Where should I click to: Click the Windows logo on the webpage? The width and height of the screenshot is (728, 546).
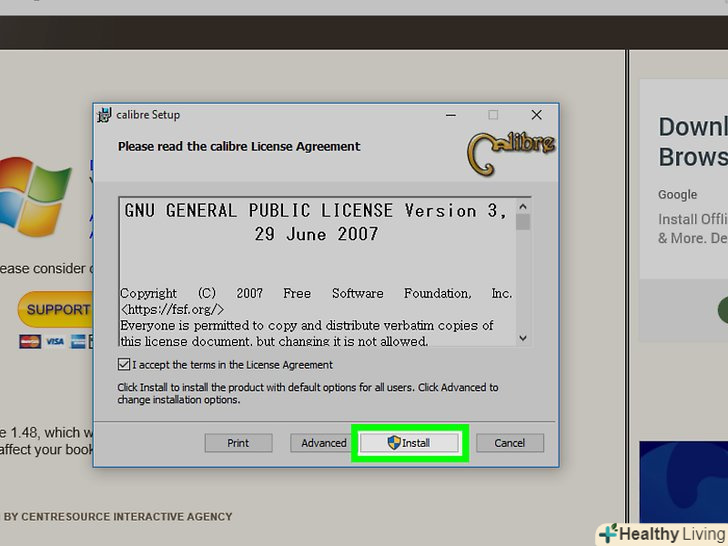(x=36, y=196)
